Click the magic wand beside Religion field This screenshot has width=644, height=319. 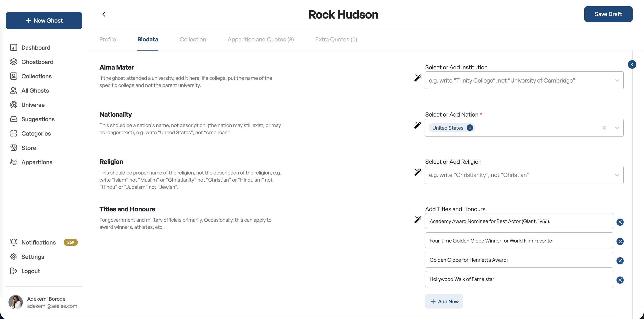(x=417, y=172)
